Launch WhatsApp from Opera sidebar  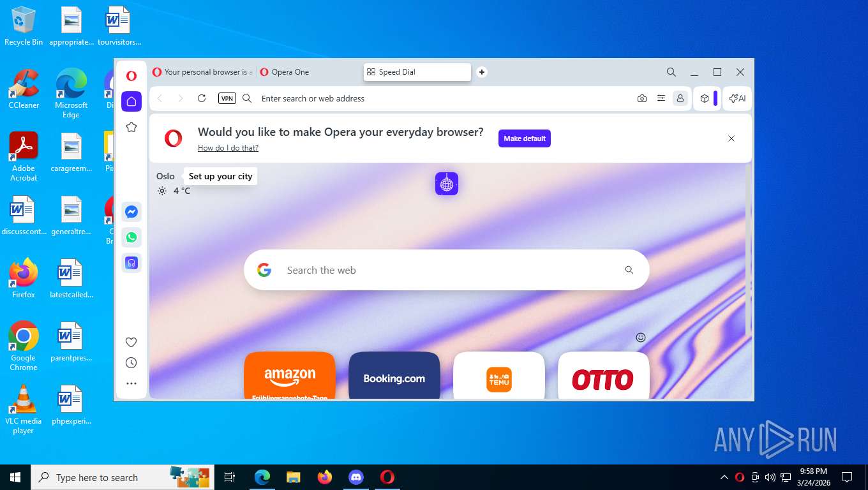131,237
